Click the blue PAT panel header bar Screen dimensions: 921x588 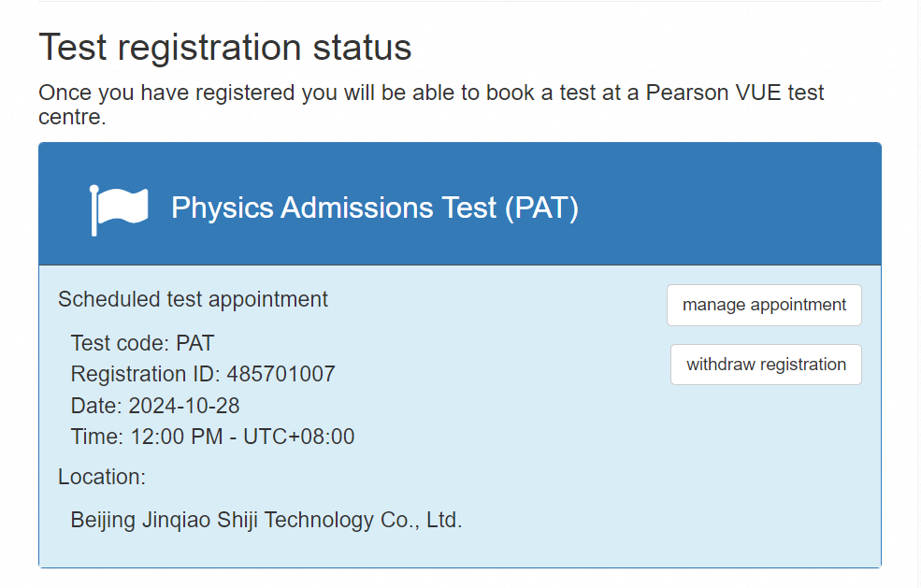[460, 204]
